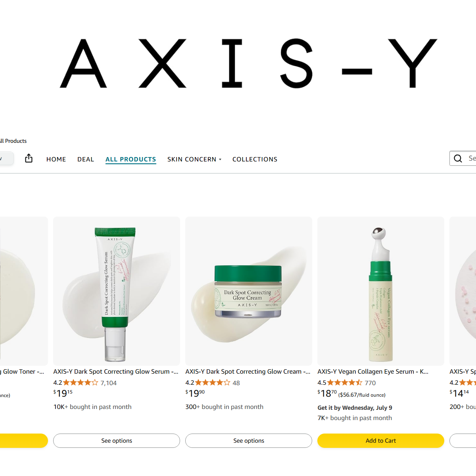The height and width of the screenshot is (476, 476).
Task: Click star rating of Dark Spot Glow Cream
Action: point(213,383)
